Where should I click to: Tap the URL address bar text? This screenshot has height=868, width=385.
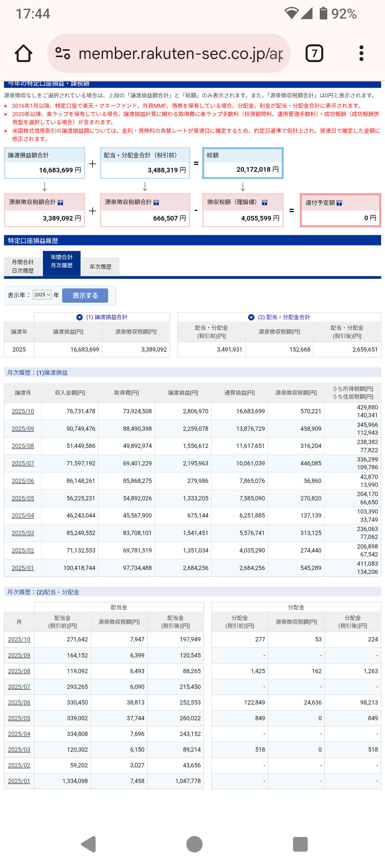pyautogui.click(x=180, y=54)
